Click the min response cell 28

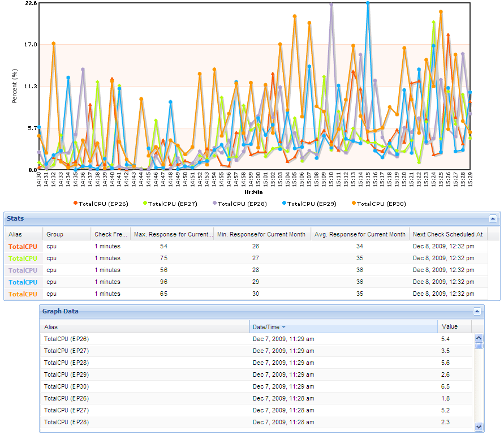[x=256, y=270]
